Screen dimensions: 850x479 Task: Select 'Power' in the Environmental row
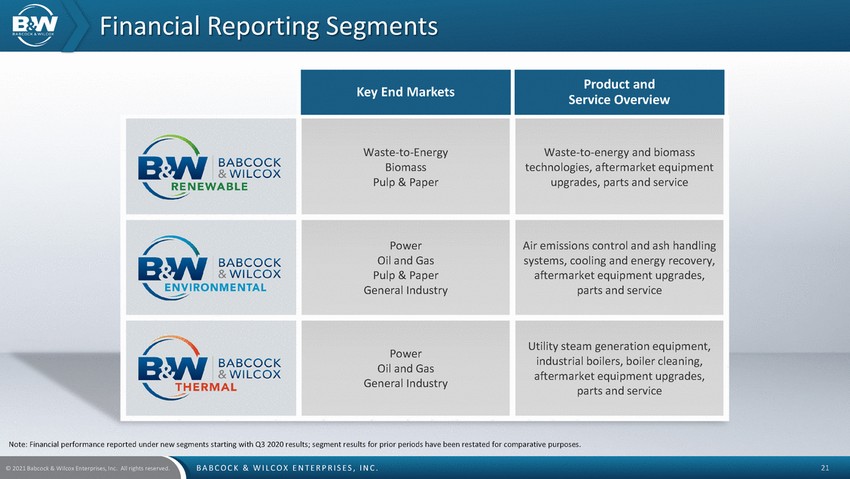[x=405, y=245]
